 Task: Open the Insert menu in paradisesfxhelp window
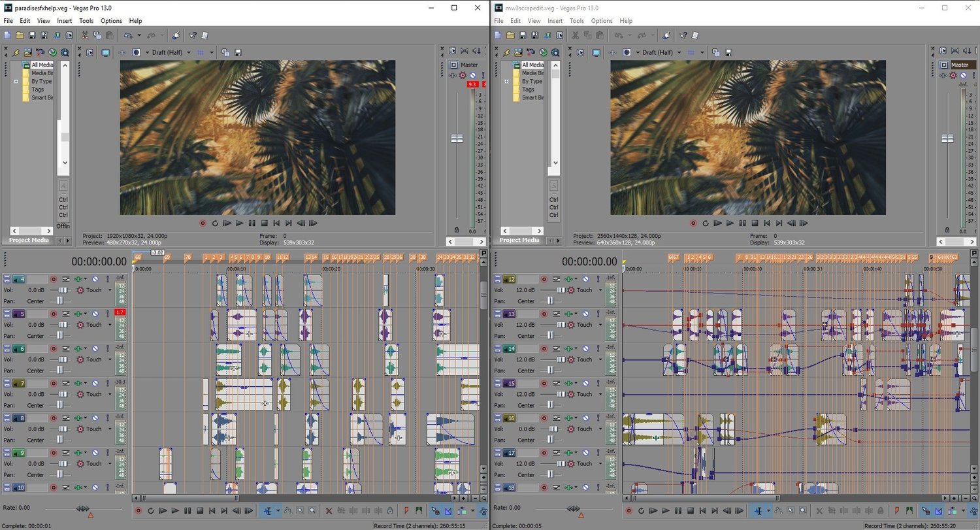point(65,21)
